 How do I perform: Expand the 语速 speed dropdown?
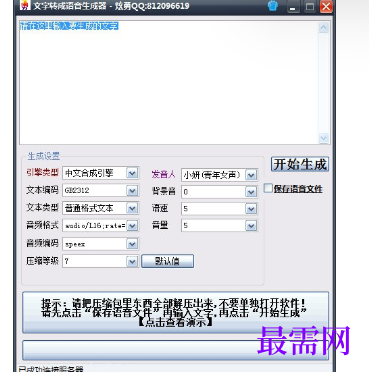coord(251,209)
